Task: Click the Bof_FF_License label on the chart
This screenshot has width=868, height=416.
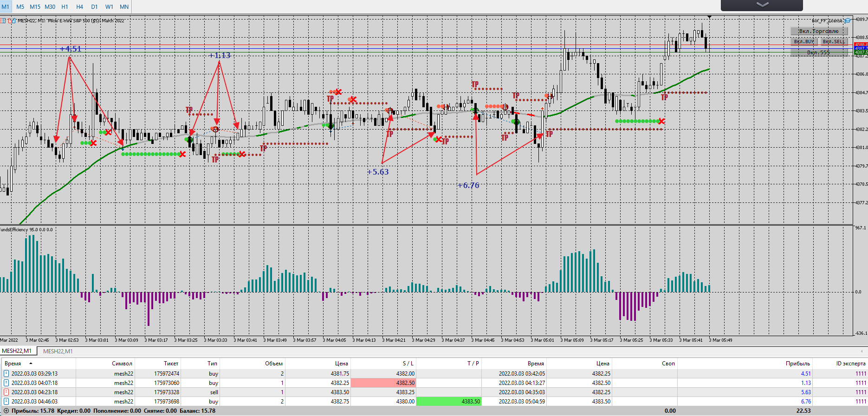Action: 827,20
